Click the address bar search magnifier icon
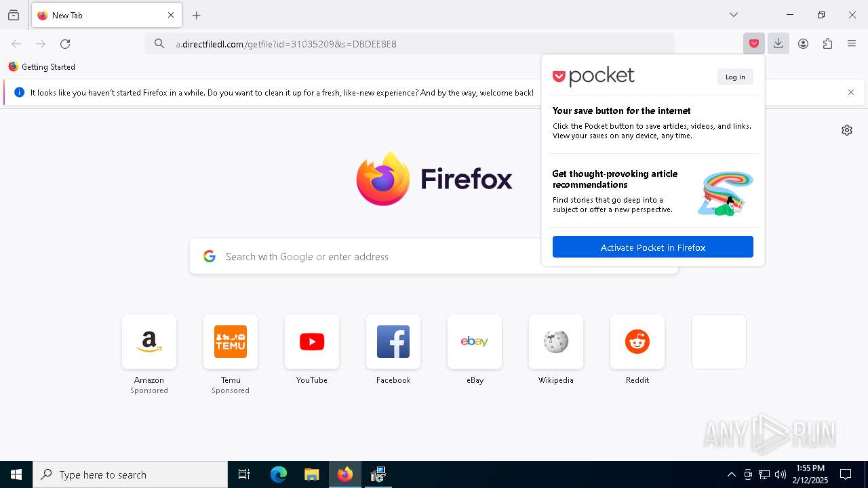Image resolution: width=868 pixels, height=488 pixels. [159, 43]
